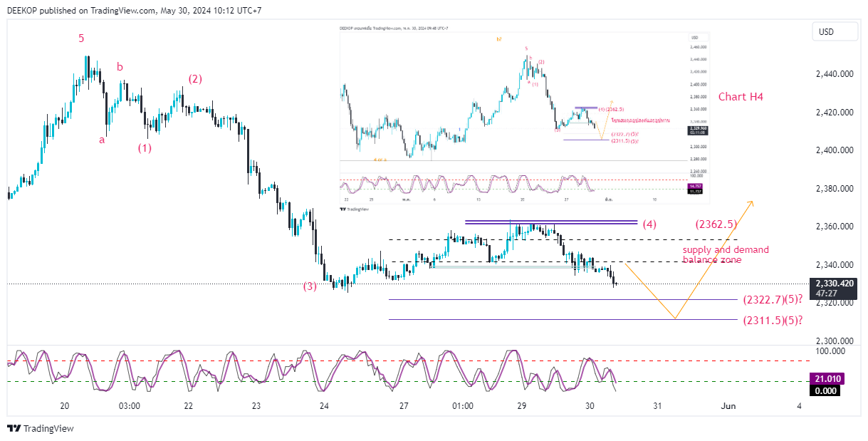
Task: Click the 2,440.000 price axis label
Action: (x=835, y=74)
